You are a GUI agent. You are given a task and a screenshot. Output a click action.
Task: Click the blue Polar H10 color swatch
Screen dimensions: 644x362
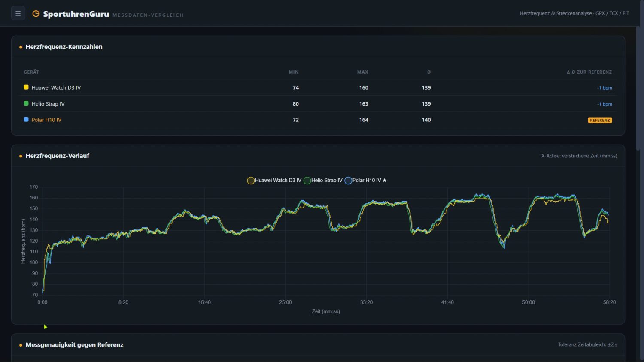[26, 120]
